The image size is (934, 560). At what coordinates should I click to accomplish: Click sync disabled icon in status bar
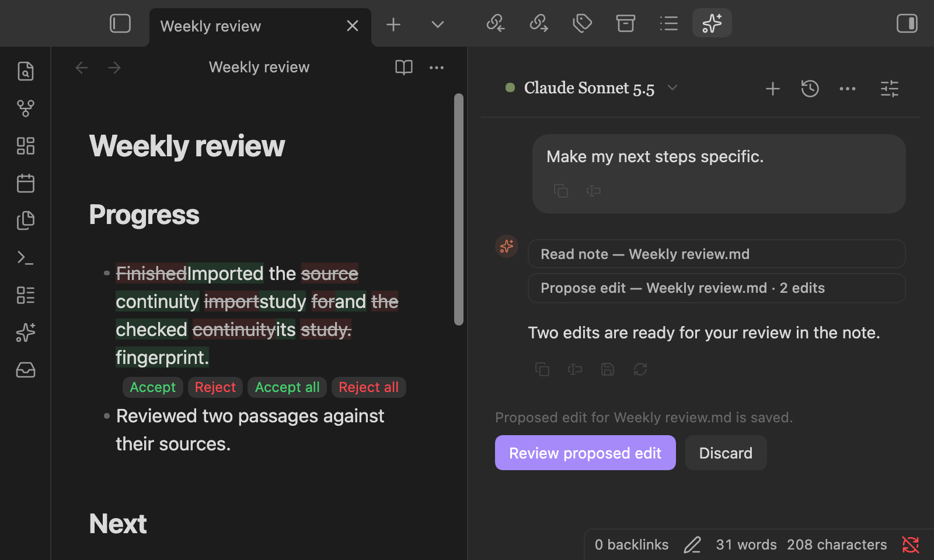911,545
